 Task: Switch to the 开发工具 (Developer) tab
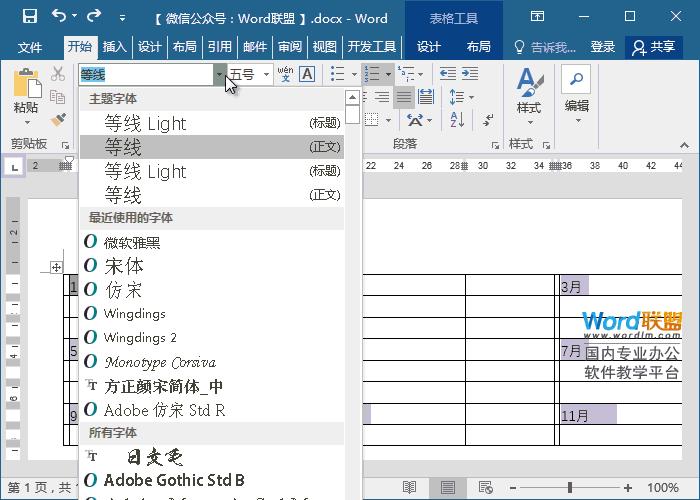371,47
